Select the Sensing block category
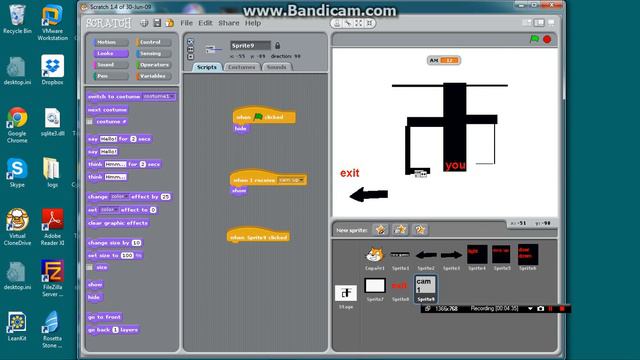The height and width of the screenshot is (360, 640). 153,53
